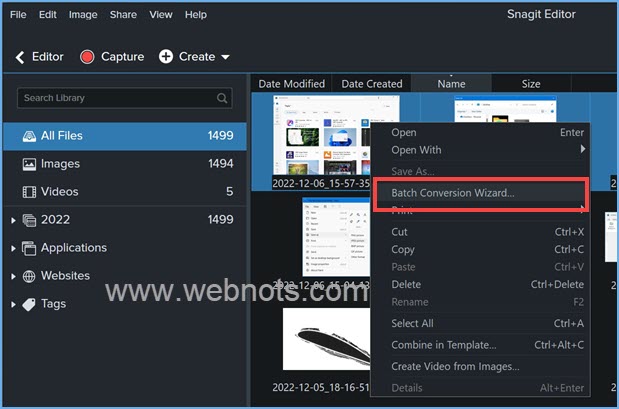Expand the Websites tree arrow
Image resolution: width=619 pixels, height=409 pixels.
point(13,276)
